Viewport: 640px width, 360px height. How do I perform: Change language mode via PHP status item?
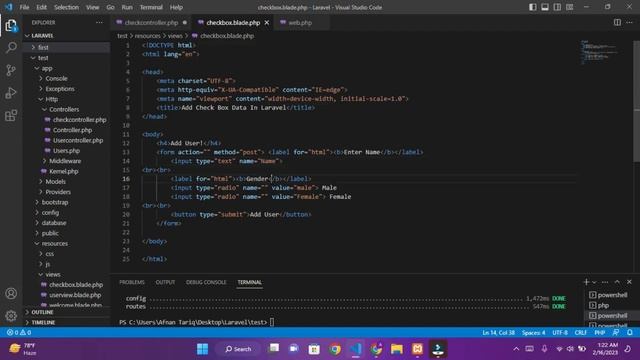pos(599,332)
